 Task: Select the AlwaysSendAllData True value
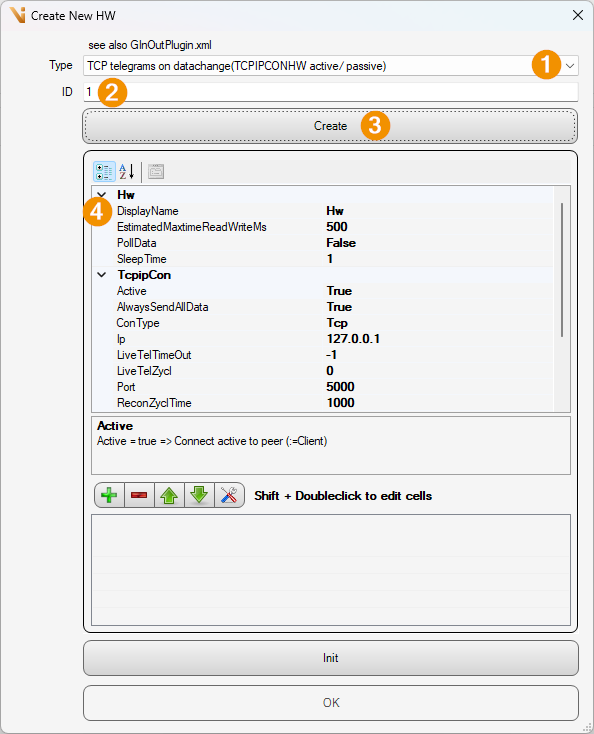point(339,307)
